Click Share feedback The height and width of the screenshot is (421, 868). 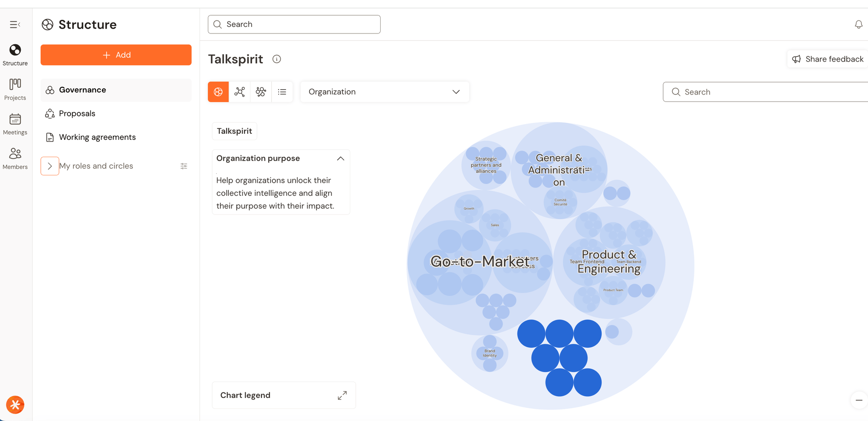tap(826, 59)
